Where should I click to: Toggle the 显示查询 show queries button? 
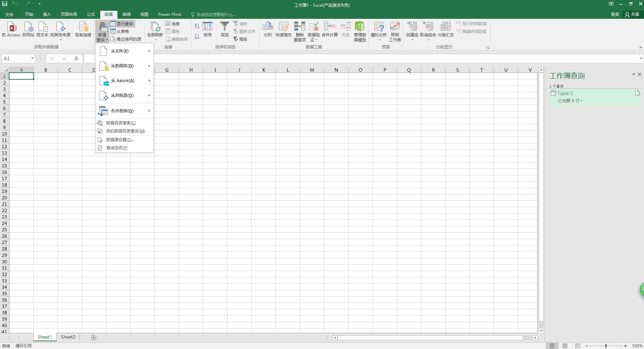122,24
